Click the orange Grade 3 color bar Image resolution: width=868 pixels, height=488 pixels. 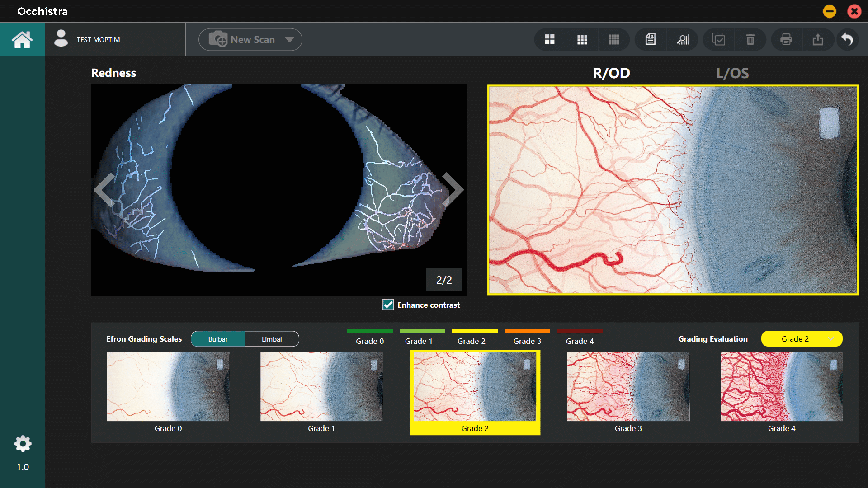[527, 332]
